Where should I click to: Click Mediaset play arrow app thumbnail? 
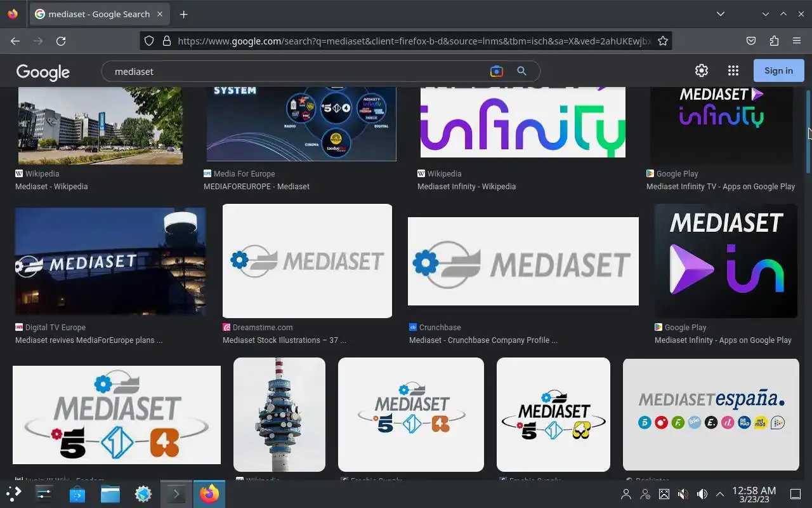726,261
